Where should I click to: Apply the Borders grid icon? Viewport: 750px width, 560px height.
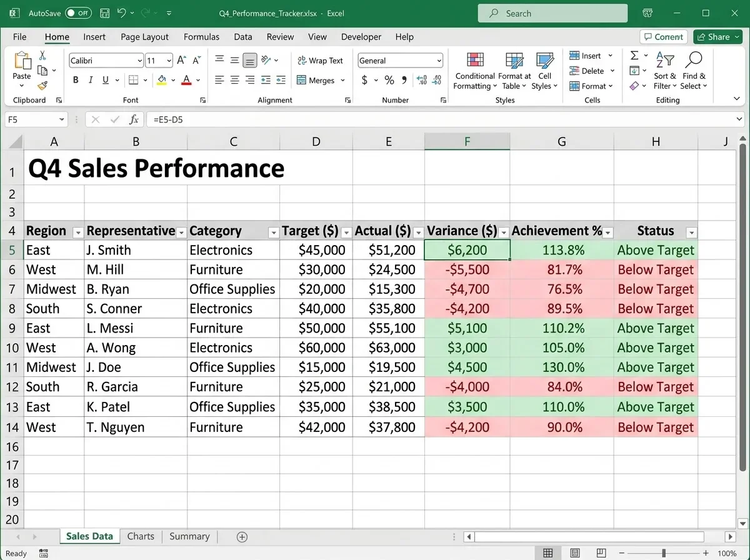(x=132, y=80)
